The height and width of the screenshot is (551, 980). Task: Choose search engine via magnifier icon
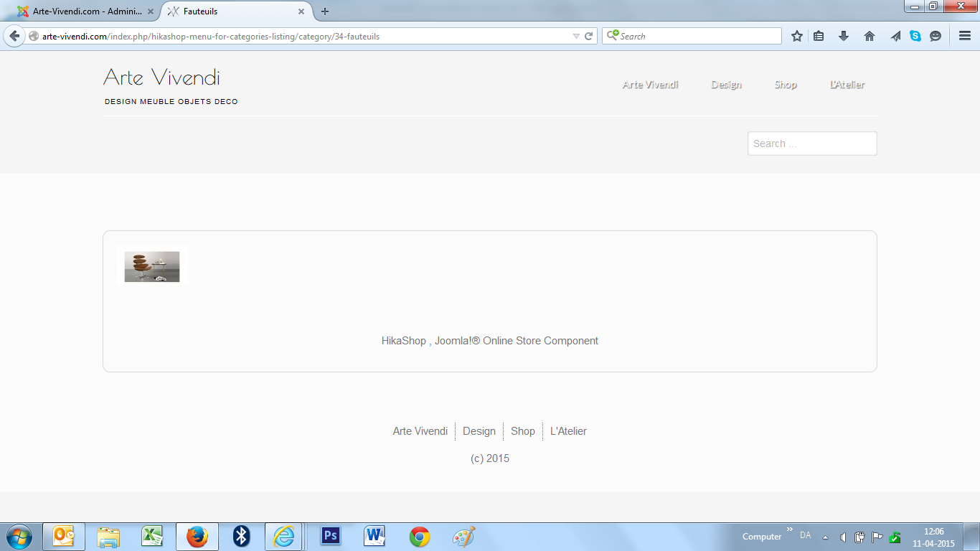[613, 36]
